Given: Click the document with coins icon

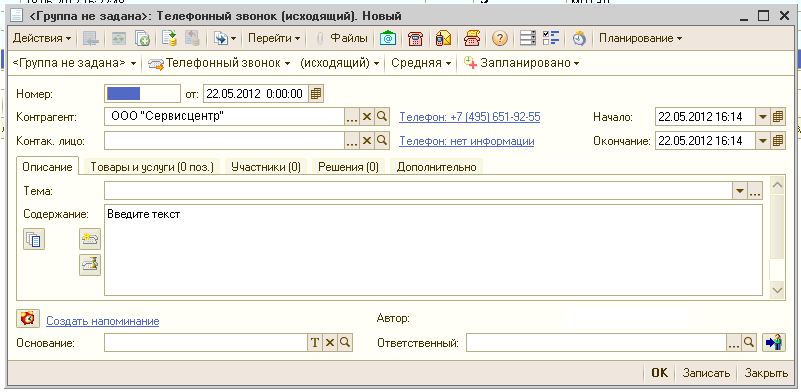Looking at the screenshot, I should 169,38.
